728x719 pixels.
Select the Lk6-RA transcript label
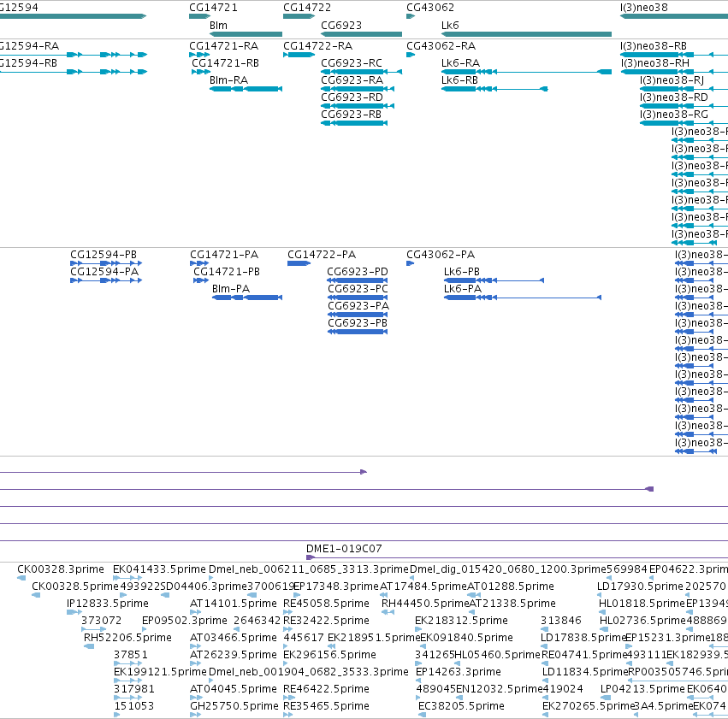pyautogui.click(x=460, y=63)
